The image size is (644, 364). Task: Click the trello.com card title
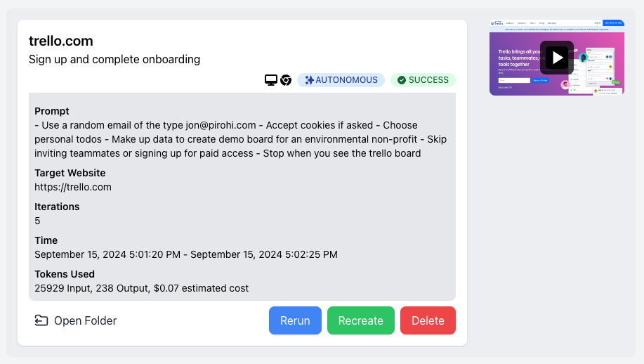(61, 41)
